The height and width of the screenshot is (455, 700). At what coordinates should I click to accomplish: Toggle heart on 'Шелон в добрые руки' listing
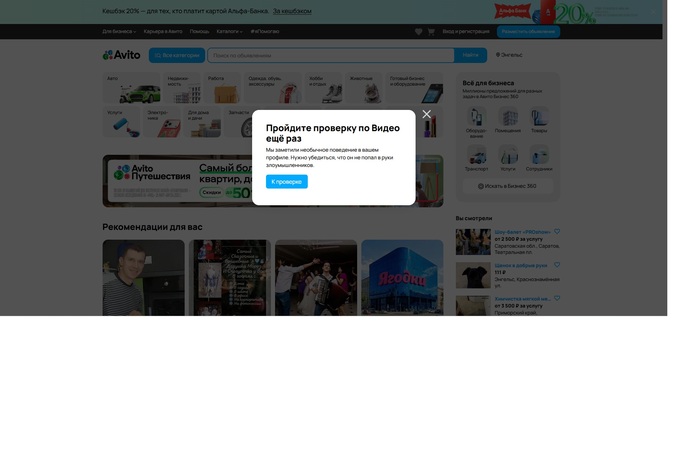coord(557,265)
